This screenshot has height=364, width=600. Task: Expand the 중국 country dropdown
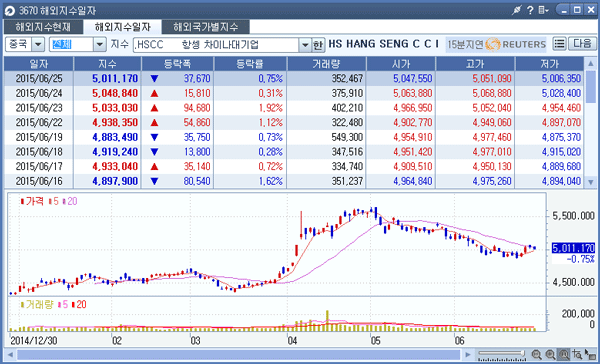38,44
